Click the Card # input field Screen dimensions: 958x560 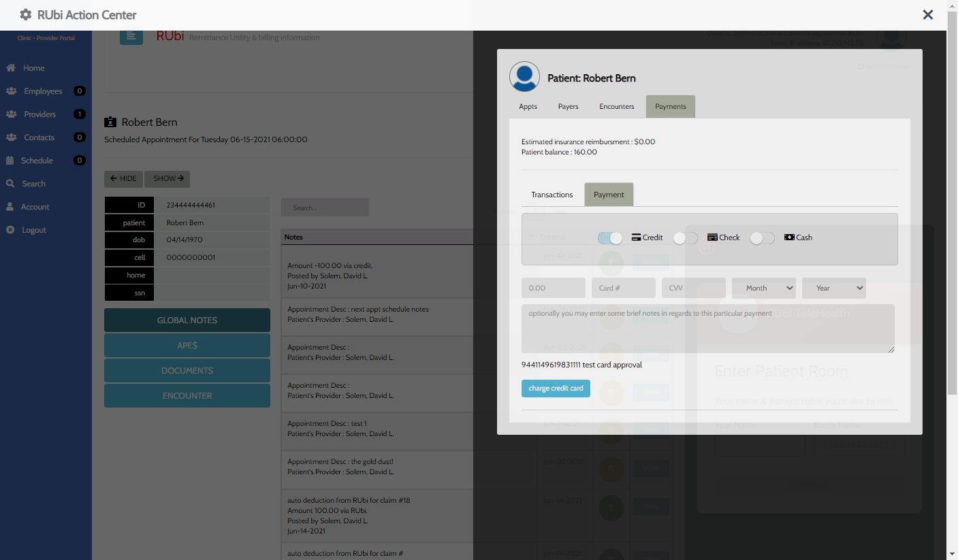623,288
